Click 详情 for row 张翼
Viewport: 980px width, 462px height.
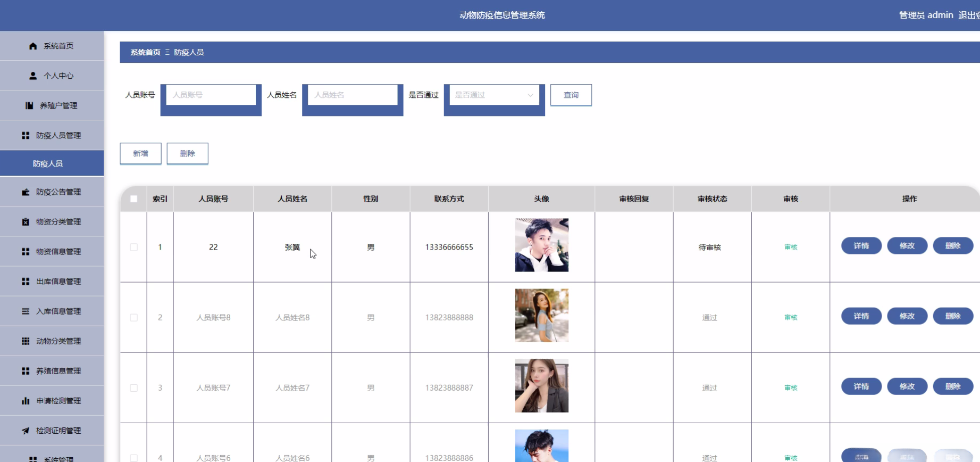861,245
